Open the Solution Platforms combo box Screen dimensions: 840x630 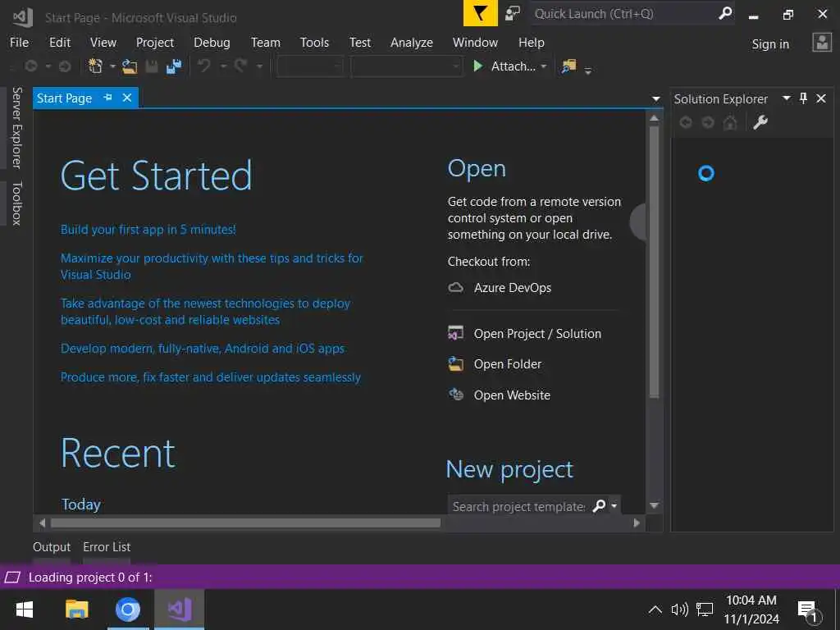(407, 66)
